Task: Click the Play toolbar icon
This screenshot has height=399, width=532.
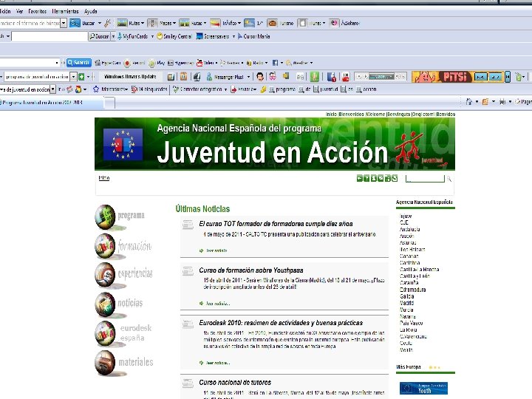Action: coord(152,63)
